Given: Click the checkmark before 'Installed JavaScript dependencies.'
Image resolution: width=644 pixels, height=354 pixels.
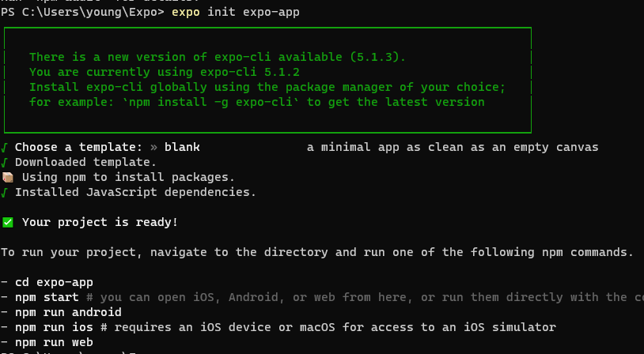Looking at the screenshot, I should 4,192.
